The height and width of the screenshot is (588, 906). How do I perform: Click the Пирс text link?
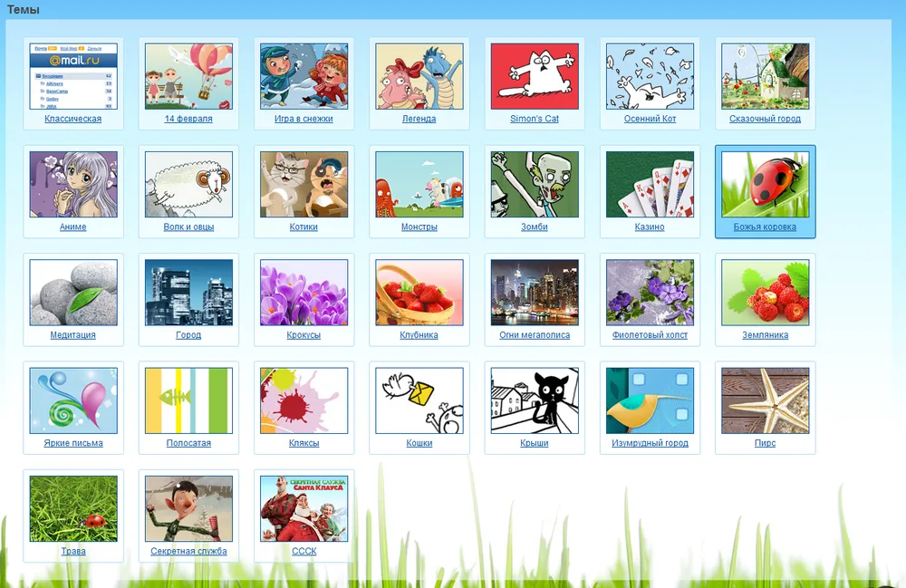coord(765,442)
